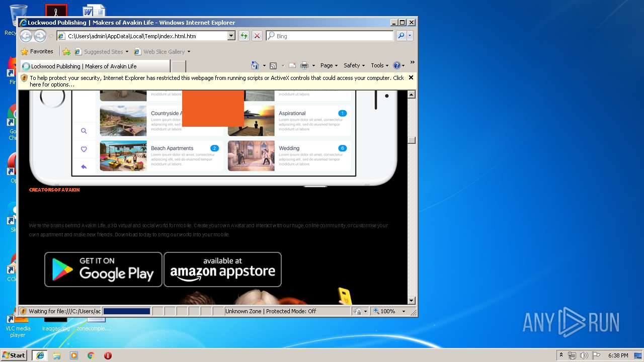The image size is (644, 362).
Task: Select the Countryside listing thumbnail
Action: (x=123, y=121)
